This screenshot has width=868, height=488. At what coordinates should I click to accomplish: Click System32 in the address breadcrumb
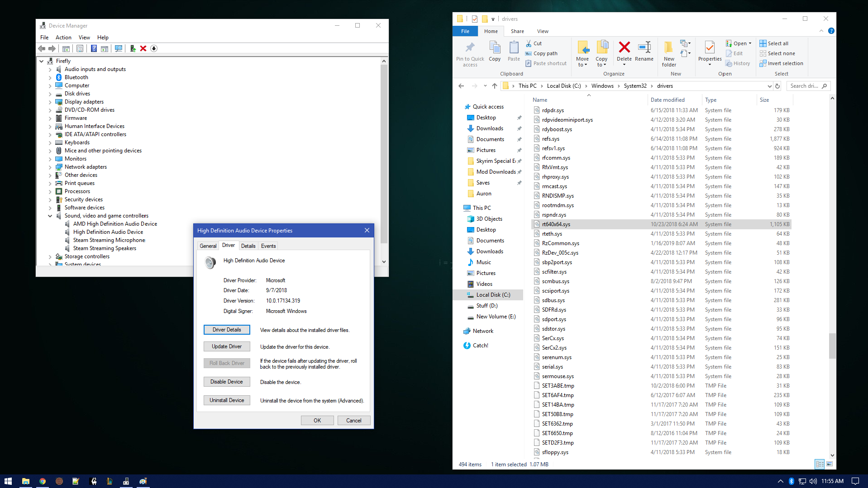click(x=635, y=86)
